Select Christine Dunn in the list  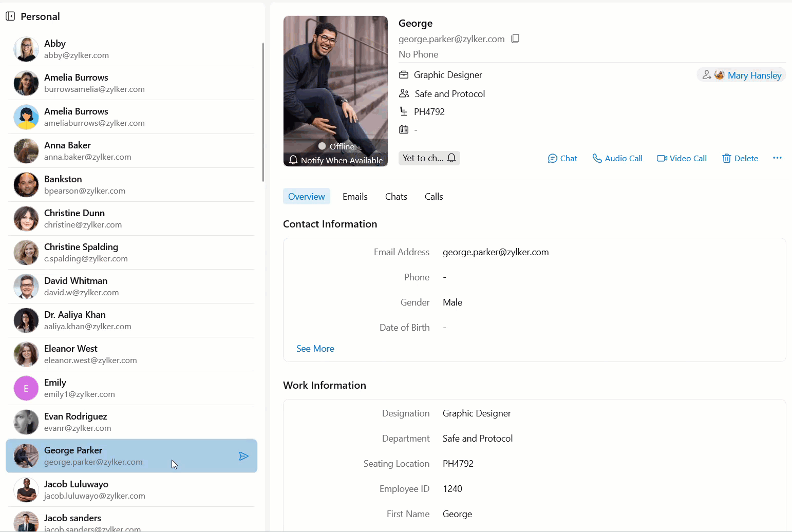coord(131,219)
